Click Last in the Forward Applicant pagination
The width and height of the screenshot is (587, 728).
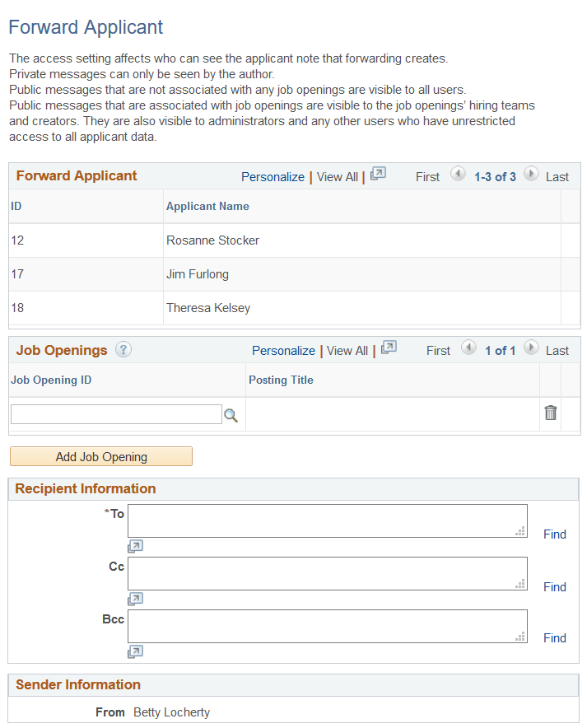(557, 176)
